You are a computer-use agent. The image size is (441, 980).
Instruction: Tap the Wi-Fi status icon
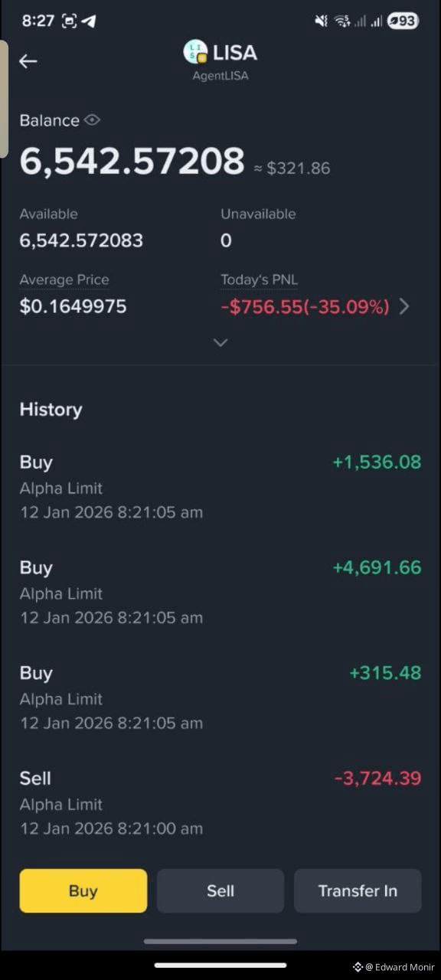(x=341, y=21)
